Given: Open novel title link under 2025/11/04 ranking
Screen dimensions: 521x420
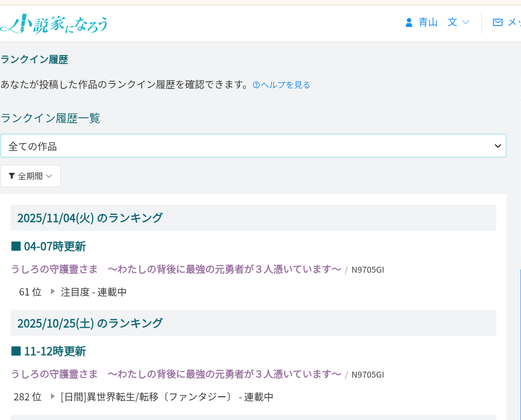Looking at the screenshot, I should (x=175, y=270).
